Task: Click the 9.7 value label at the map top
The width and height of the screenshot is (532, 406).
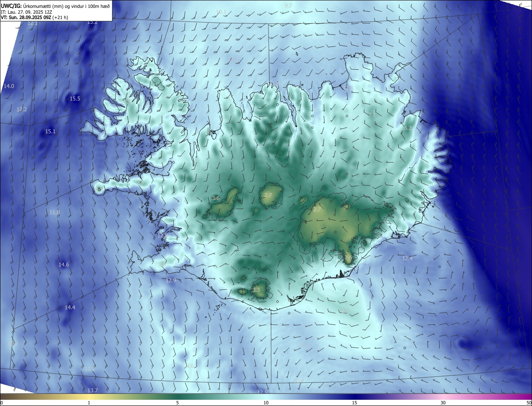Action: (288, 5)
